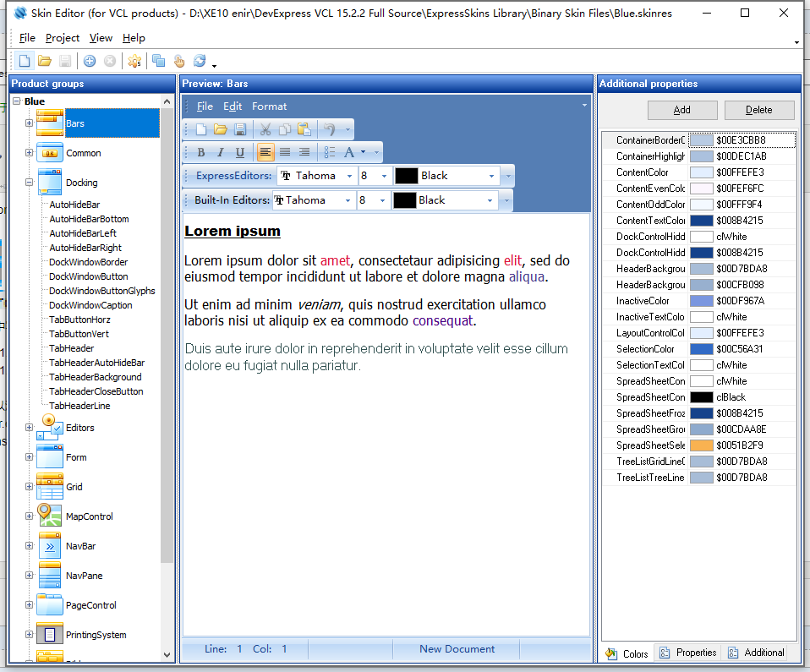Expand the Common tree node
Image resolution: width=810 pixels, height=672 pixels.
[29, 152]
